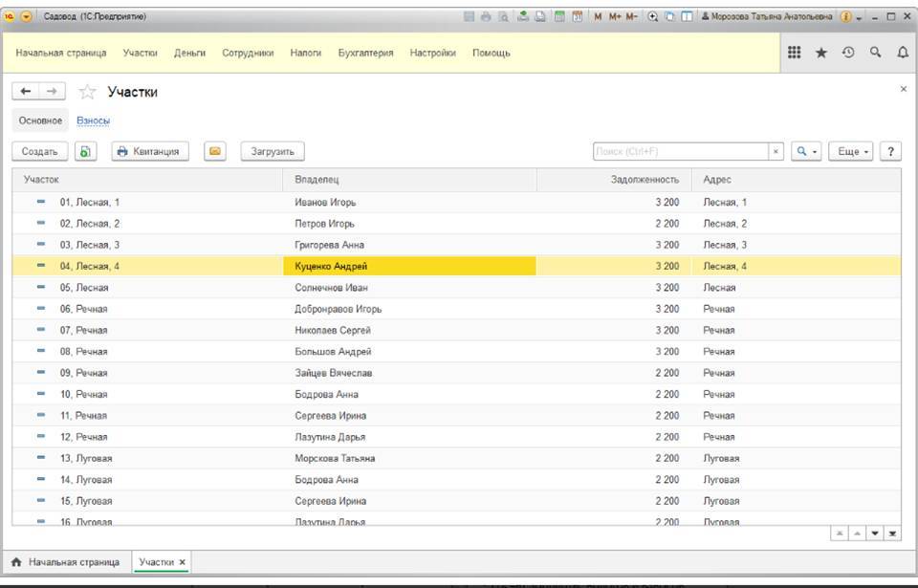The image size is (918, 588).
Task: Go forward with the right arrow button
Action: pyautogui.click(x=52, y=92)
